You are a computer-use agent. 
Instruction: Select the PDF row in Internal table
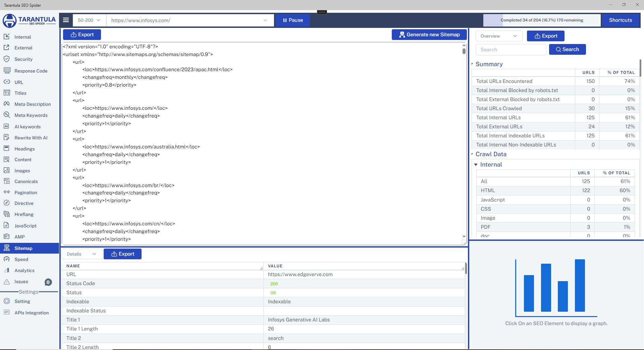(555, 227)
